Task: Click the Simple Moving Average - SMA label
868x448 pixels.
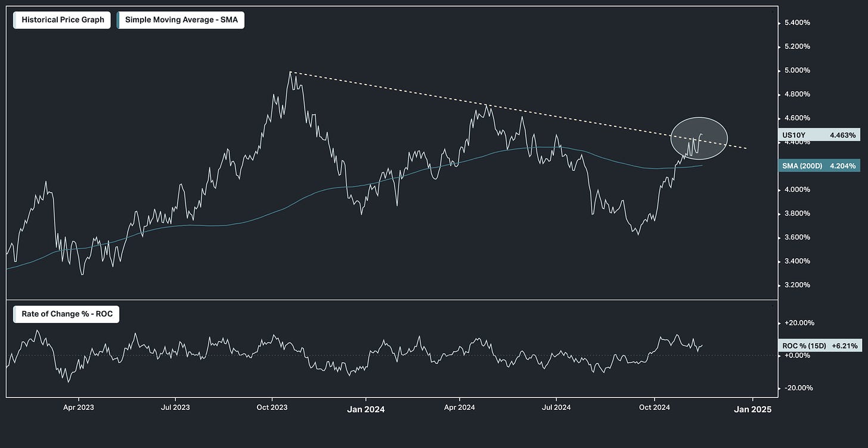Action: tap(181, 20)
